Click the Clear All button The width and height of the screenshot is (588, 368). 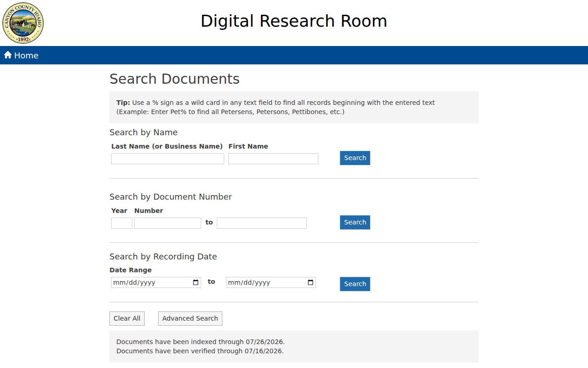click(127, 318)
